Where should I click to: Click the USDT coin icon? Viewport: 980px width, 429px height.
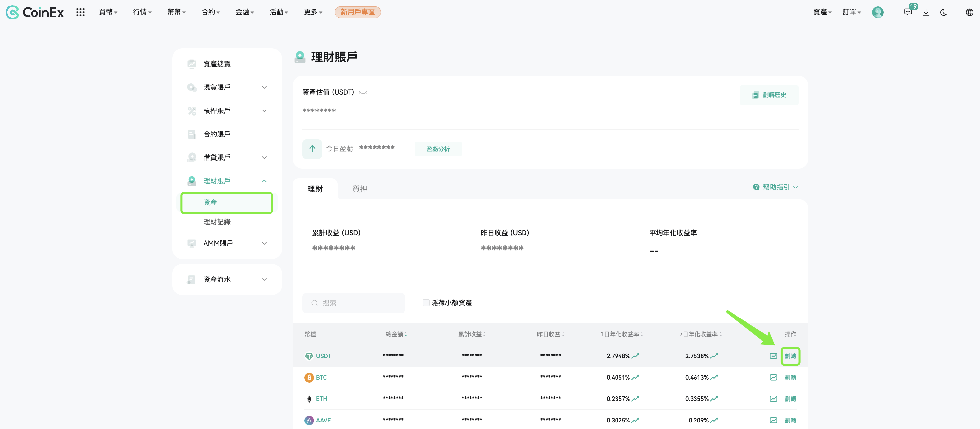click(309, 356)
